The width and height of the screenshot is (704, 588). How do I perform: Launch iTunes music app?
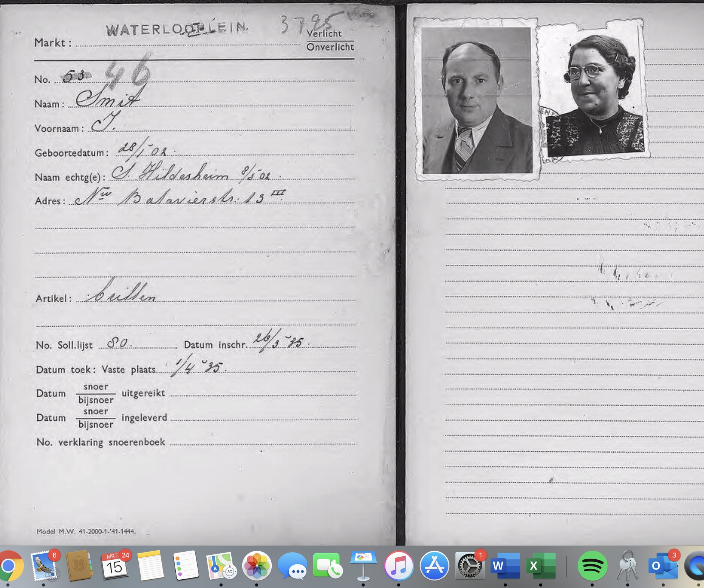click(x=399, y=566)
